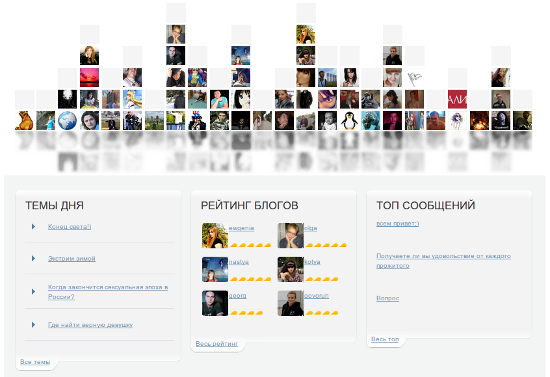Click the arrow beside 'Экстрим зимой'

tap(33, 258)
